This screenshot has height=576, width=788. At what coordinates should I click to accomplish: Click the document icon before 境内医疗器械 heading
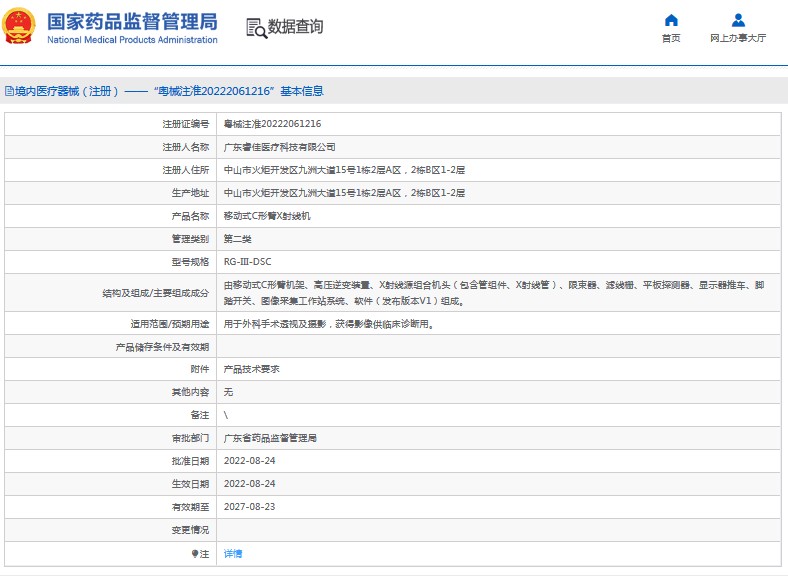click(x=8, y=91)
